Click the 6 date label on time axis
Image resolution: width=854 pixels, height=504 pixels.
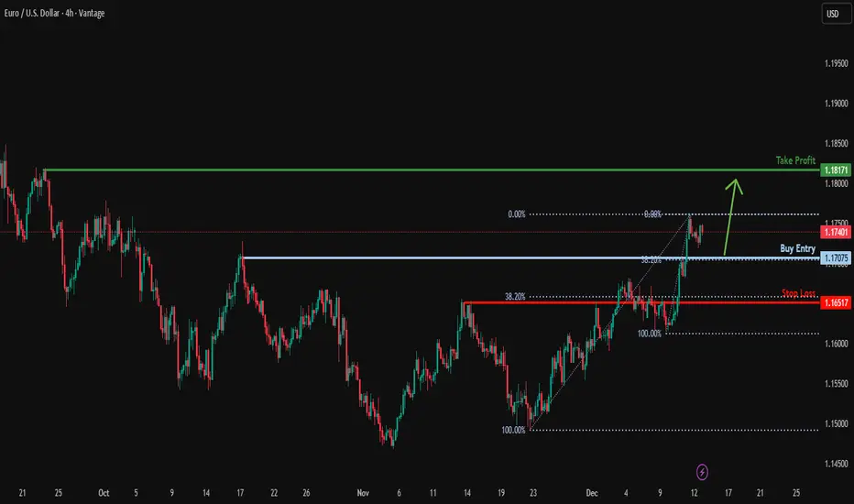399,493
